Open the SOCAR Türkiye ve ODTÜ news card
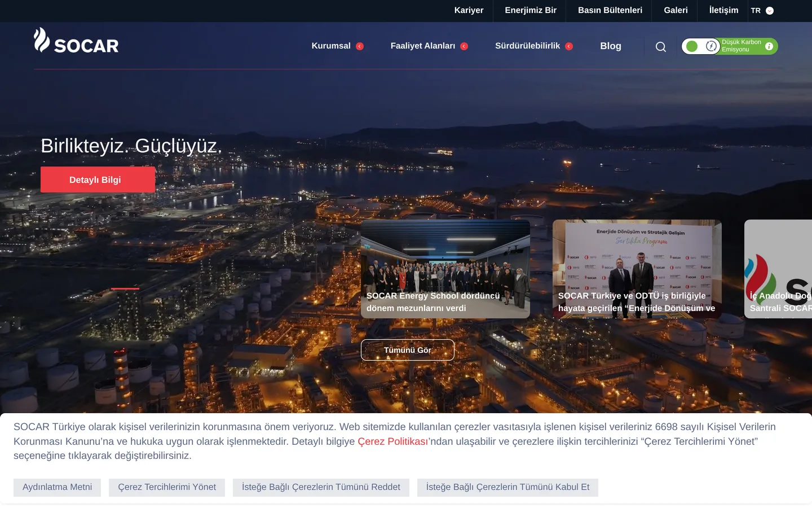 (x=637, y=269)
